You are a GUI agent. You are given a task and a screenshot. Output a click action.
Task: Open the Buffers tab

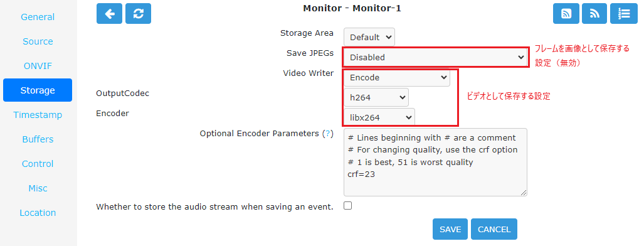(38, 139)
